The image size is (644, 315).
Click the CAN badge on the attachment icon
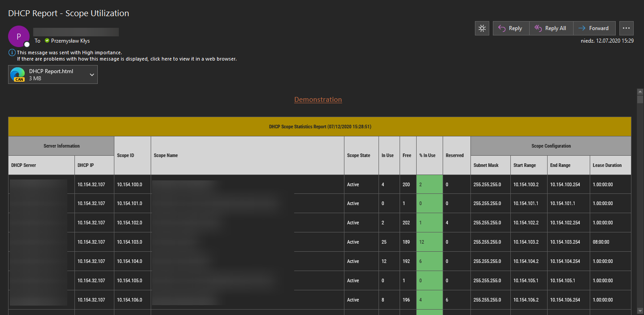[18, 79]
